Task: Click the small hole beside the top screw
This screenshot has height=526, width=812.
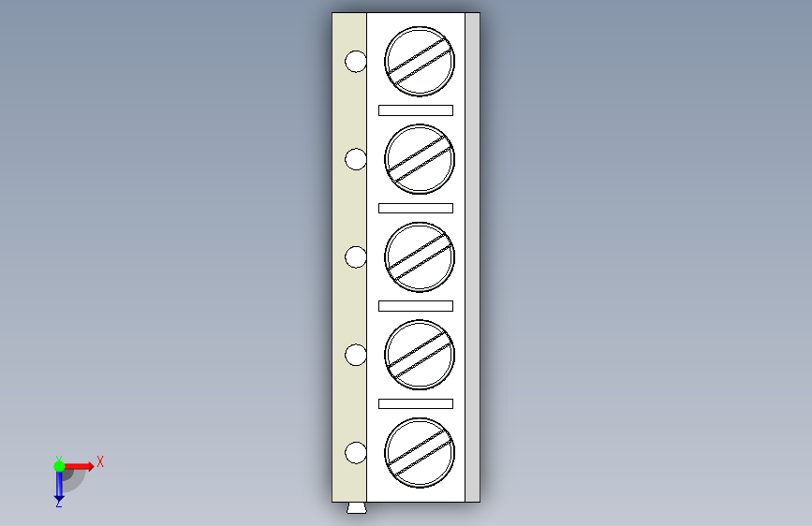Action: coord(356,61)
